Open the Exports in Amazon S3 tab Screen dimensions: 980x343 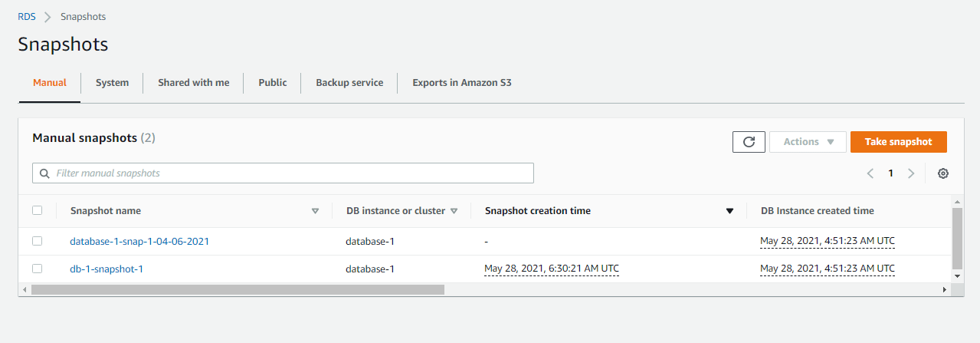(461, 83)
